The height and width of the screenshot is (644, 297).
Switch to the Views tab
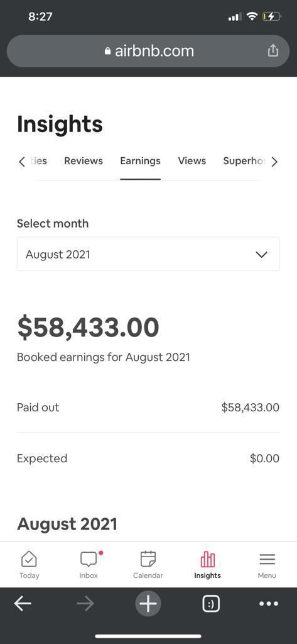click(x=192, y=161)
